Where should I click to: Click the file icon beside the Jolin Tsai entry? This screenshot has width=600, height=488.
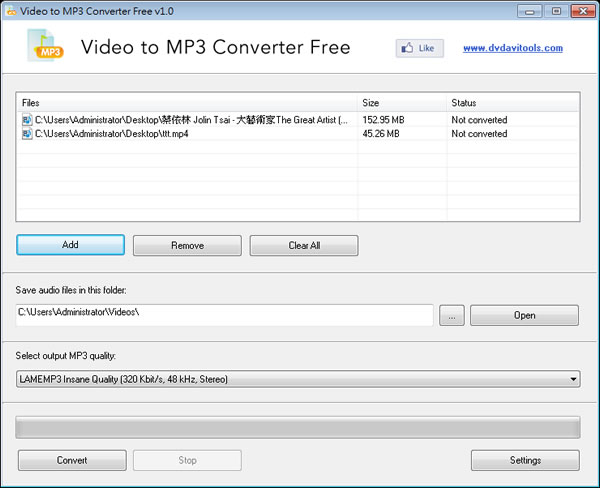(x=26, y=120)
